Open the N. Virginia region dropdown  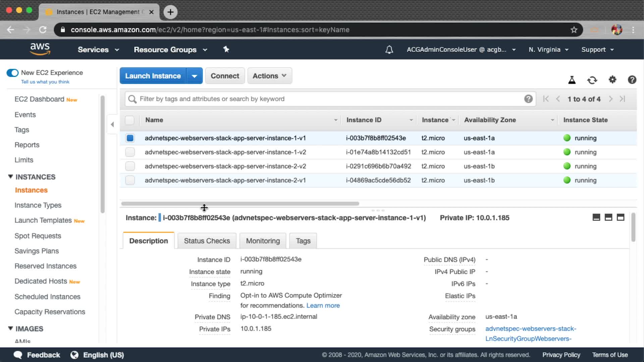pos(548,50)
